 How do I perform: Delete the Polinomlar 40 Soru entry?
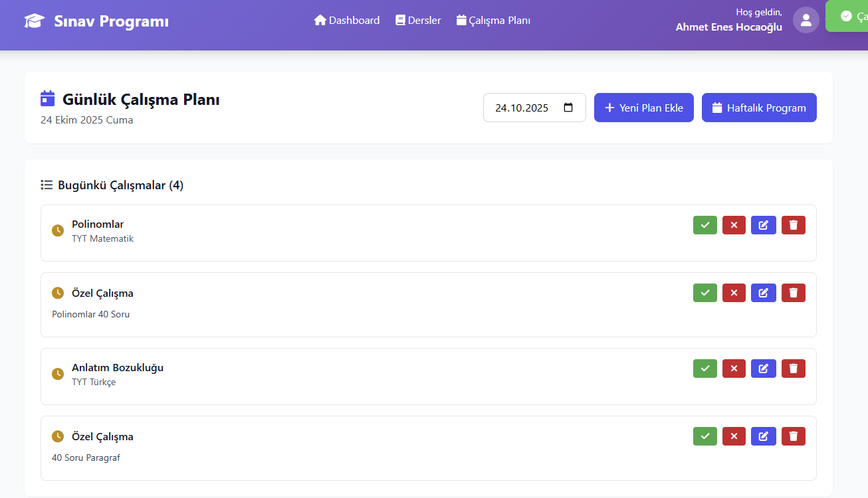pos(793,293)
